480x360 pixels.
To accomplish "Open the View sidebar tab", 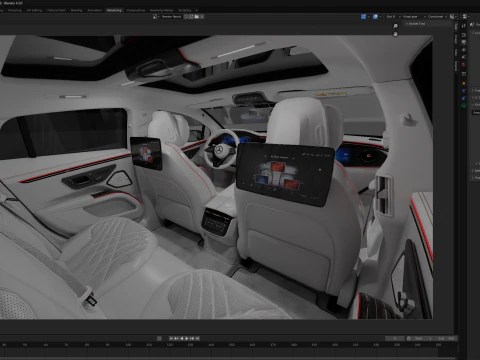I will (x=456, y=52).
